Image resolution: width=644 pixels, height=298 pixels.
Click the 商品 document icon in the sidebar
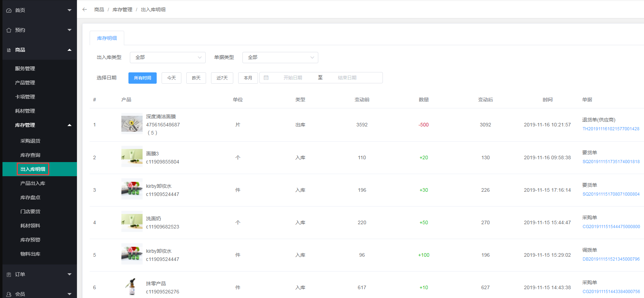[9, 50]
